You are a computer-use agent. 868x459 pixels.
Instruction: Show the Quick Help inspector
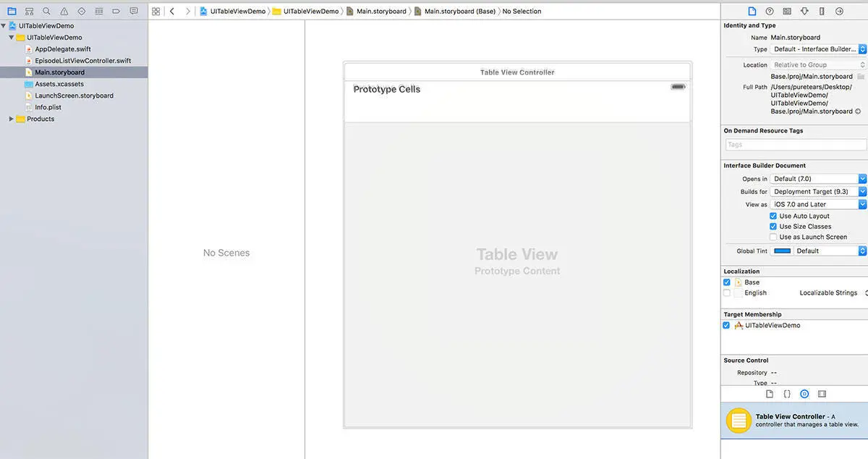(769, 12)
